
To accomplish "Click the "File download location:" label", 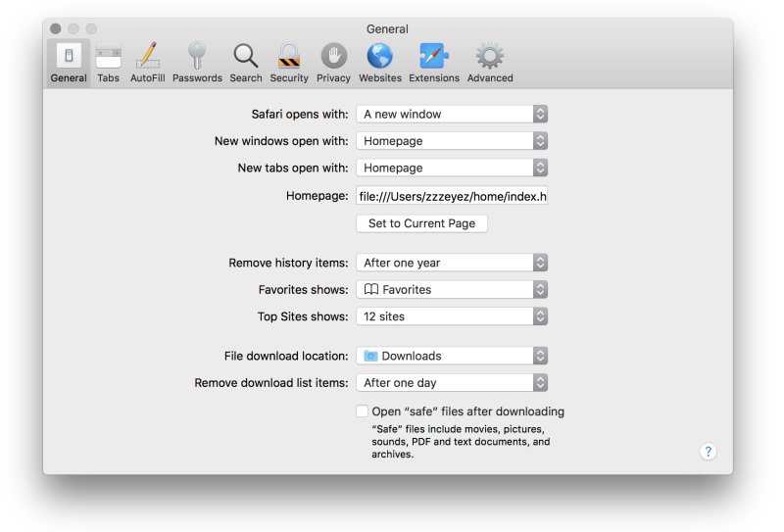I will [x=286, y=356].
